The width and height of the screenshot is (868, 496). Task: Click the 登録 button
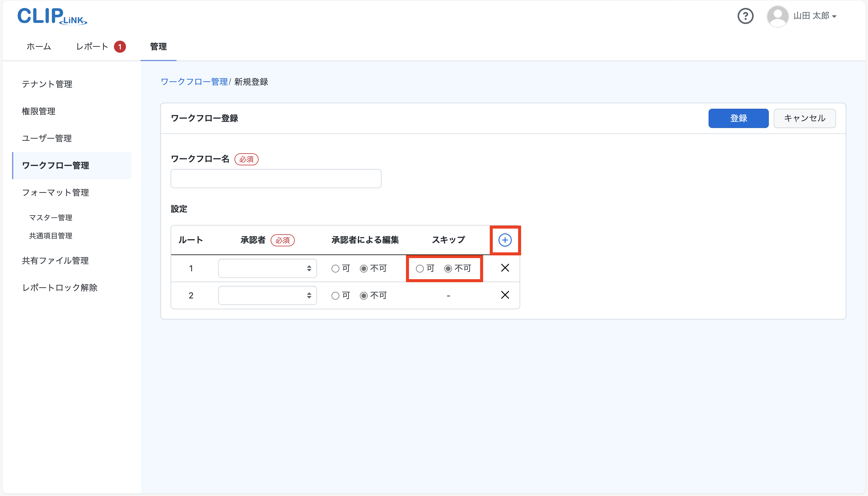(x=738, y=118)
